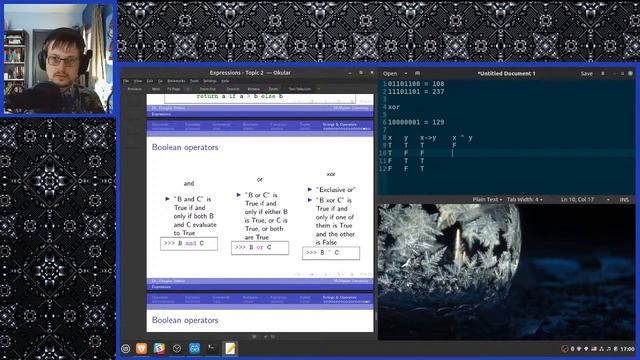Click the '>>> B or C' code box

(260, 248)
